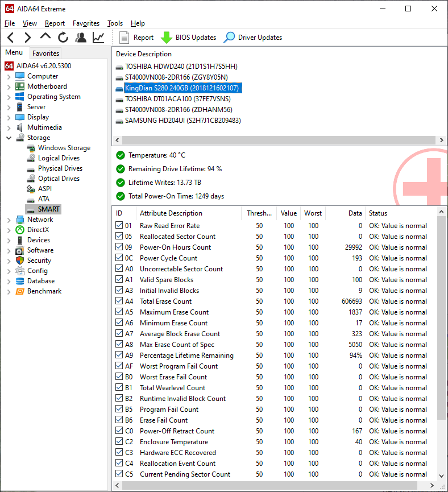Viewport: 448px width, 492px height.
Task: Click the TOSHIBA HDWD240 drive icon
Action: click(x=119, y=67)
